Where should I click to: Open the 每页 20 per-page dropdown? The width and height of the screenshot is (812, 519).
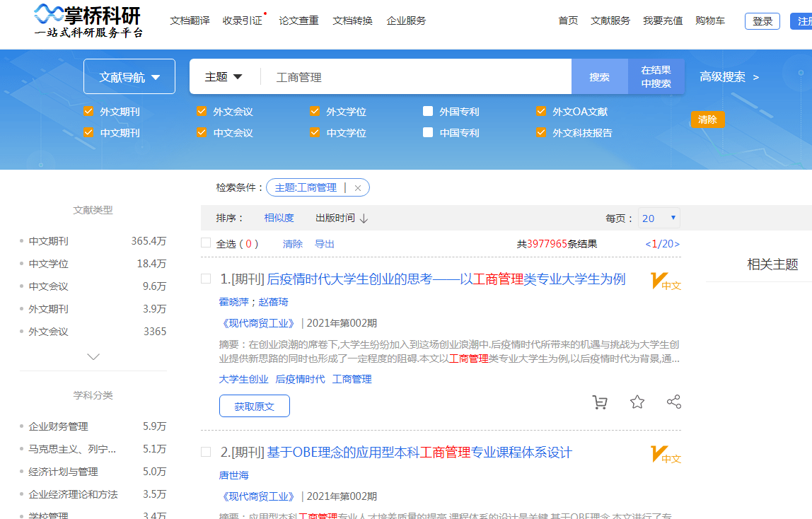point(659,218)
